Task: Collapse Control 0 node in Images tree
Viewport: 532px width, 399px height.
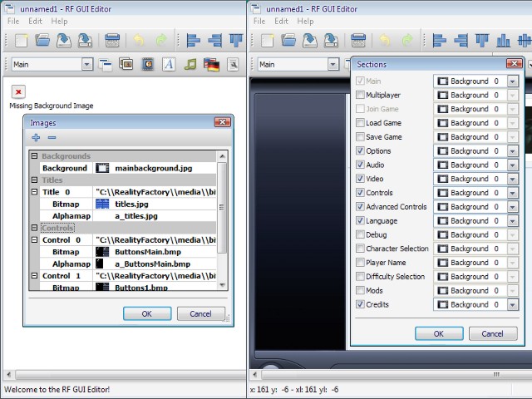Action: [x=34, y=240]
